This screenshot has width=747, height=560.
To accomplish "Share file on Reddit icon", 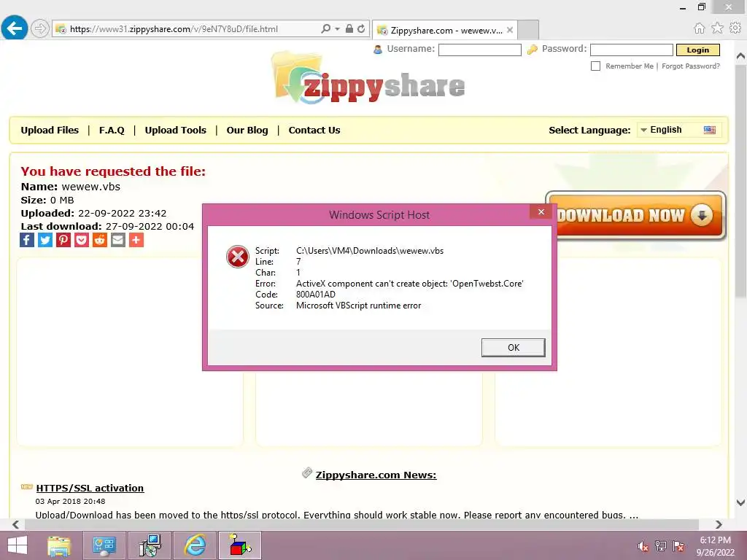I will click(x=99, y=239).
